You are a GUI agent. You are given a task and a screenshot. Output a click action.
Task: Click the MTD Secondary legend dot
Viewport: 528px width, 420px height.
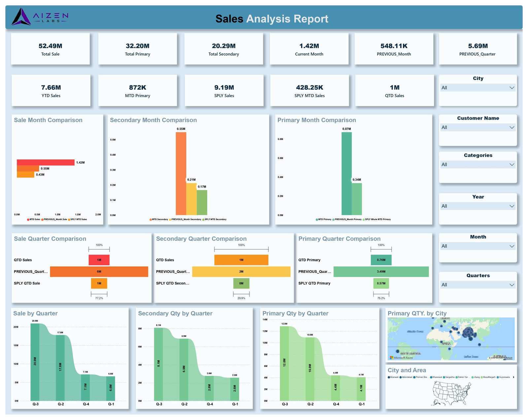(x=151, y=219)
